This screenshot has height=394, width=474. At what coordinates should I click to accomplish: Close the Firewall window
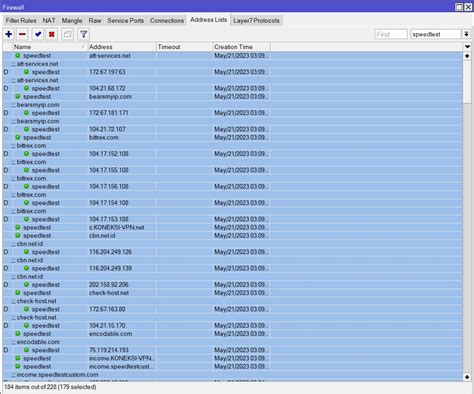468,7
